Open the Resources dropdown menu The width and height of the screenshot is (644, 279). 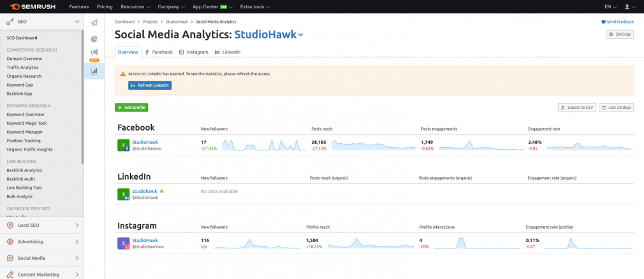(135, 6)
